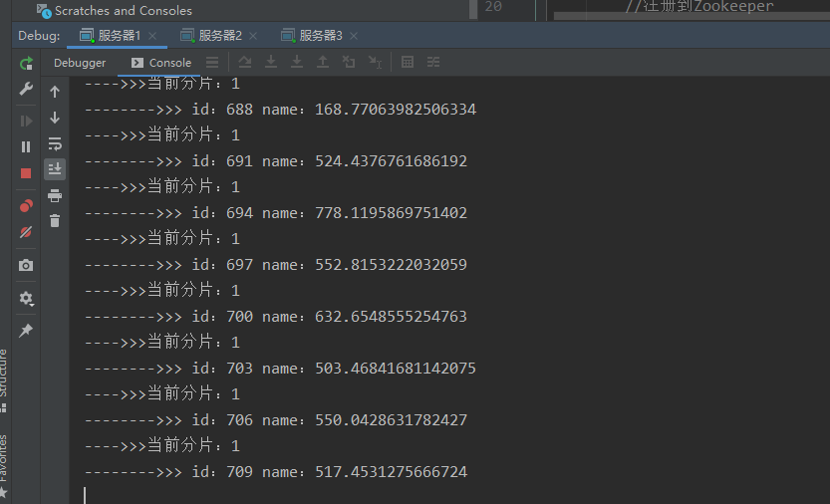Viewport: 830px width, 504px height.
Task: Open the Structure tool window
Action: [4, 380]
